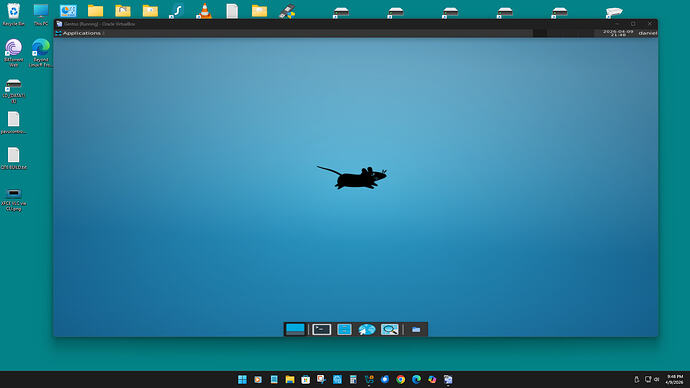Open Google Chrome from the taskbar
This screenshot has height=388, width=690.
pyautogui.click(x=400, y=379)
